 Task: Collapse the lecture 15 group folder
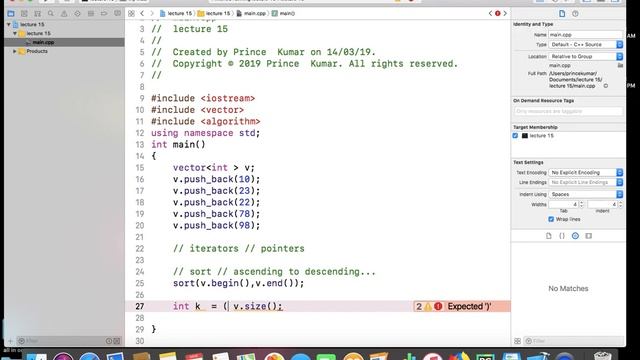(15, 33)
